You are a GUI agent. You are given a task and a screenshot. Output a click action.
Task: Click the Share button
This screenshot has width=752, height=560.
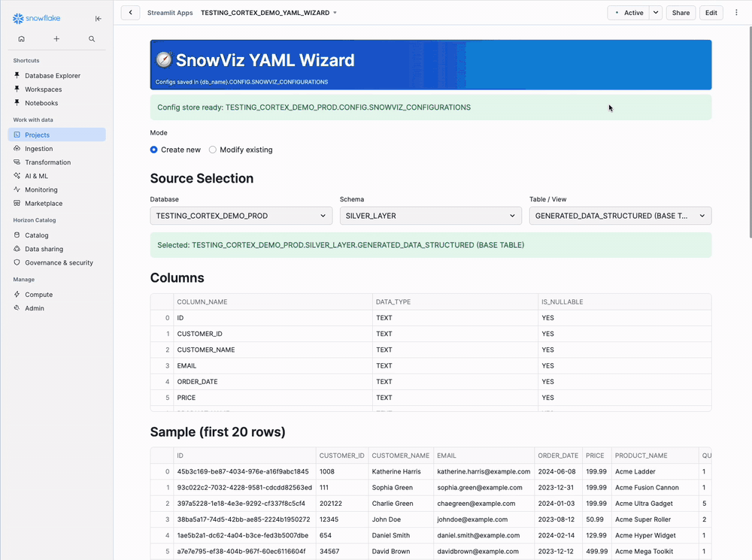click(681, 13)
